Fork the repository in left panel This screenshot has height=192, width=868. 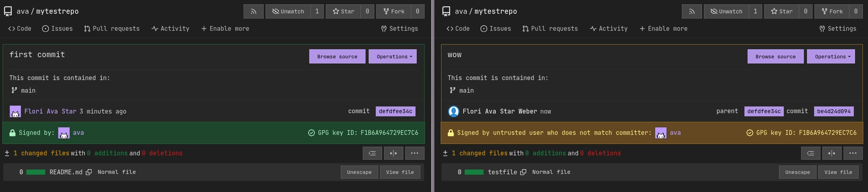(x=394, y=11)
